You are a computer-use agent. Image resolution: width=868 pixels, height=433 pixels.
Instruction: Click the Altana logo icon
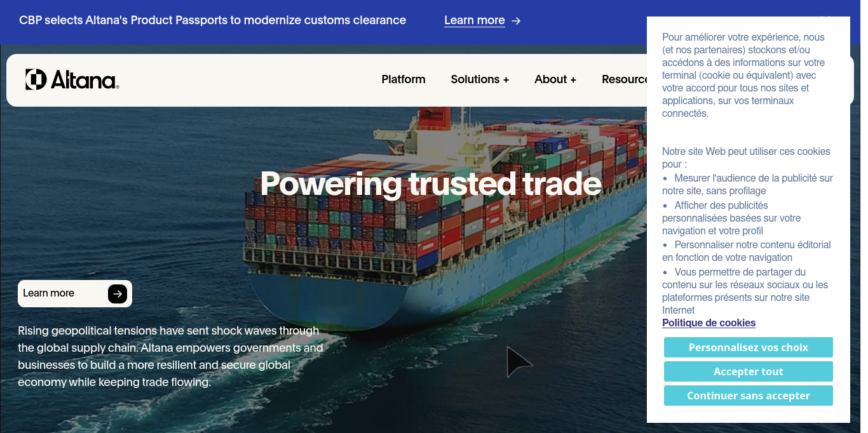tap(36, 79)
